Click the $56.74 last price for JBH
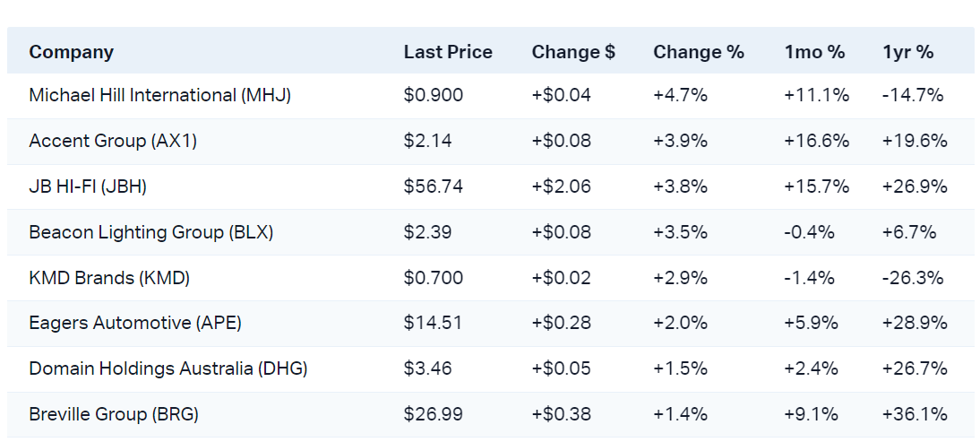The height and width of the screenshot is (442, 980). click(433, 186)
